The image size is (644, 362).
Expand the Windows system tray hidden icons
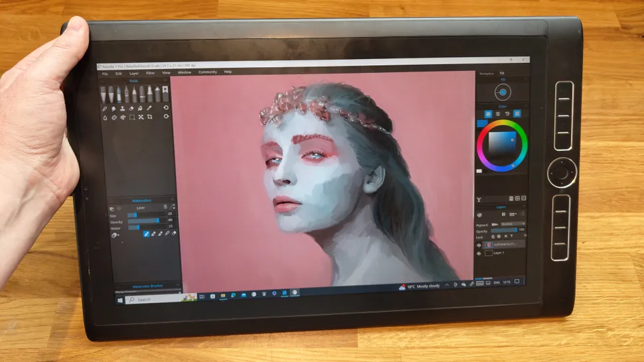447,285
